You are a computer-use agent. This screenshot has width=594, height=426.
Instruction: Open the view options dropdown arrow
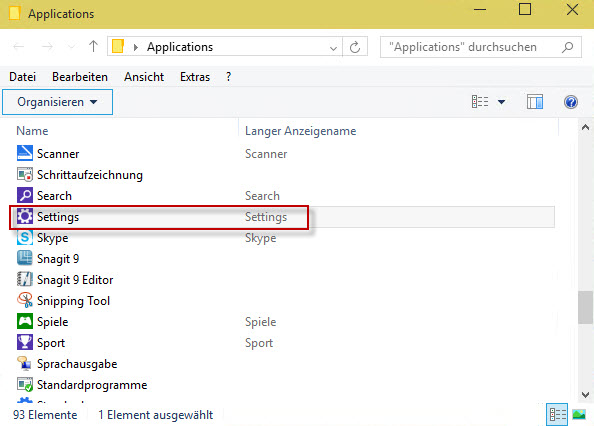(501, 101)
